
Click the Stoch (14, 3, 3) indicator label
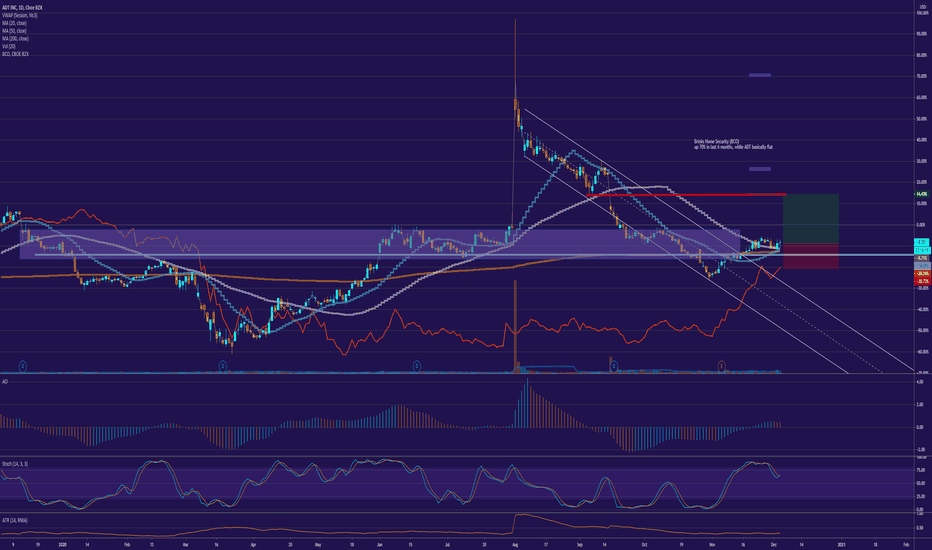pos(15,464)
